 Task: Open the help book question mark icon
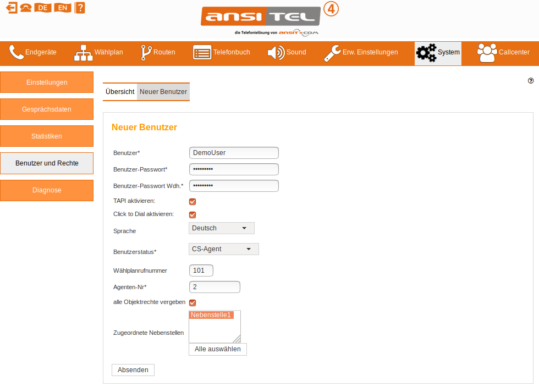[x=80, y=8]
